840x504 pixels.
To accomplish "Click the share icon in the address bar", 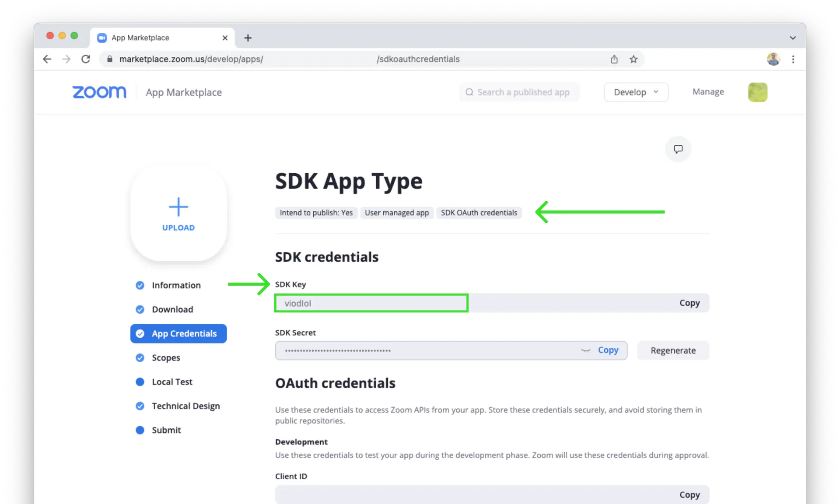I will point(614,59).
